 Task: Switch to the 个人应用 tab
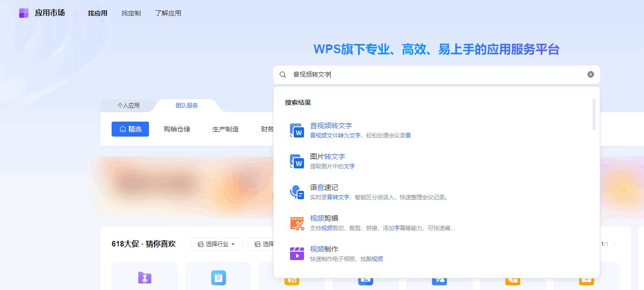(x=128, y=106)
